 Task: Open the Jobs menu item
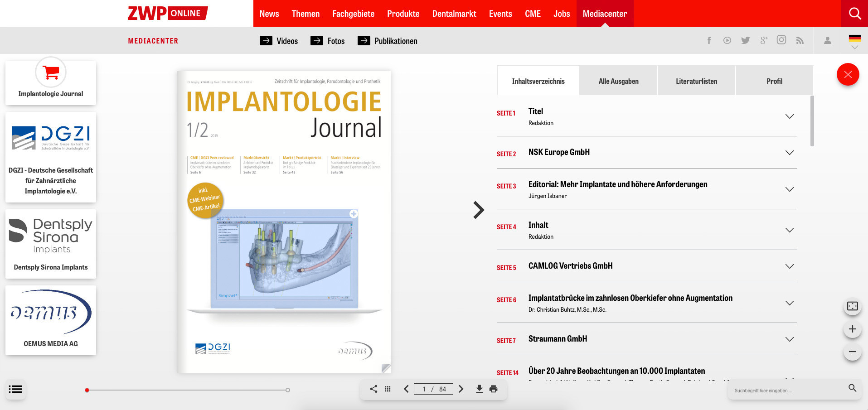tap(562, 14)
